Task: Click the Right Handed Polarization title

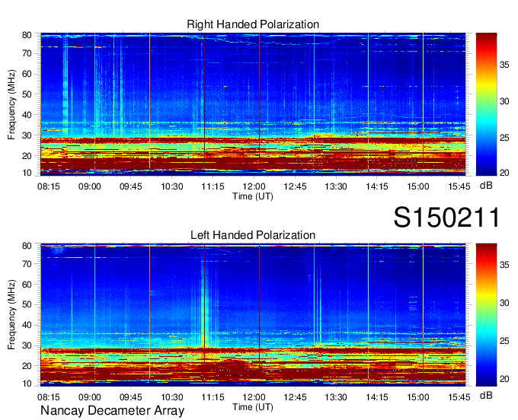Action: coord(253,24)
